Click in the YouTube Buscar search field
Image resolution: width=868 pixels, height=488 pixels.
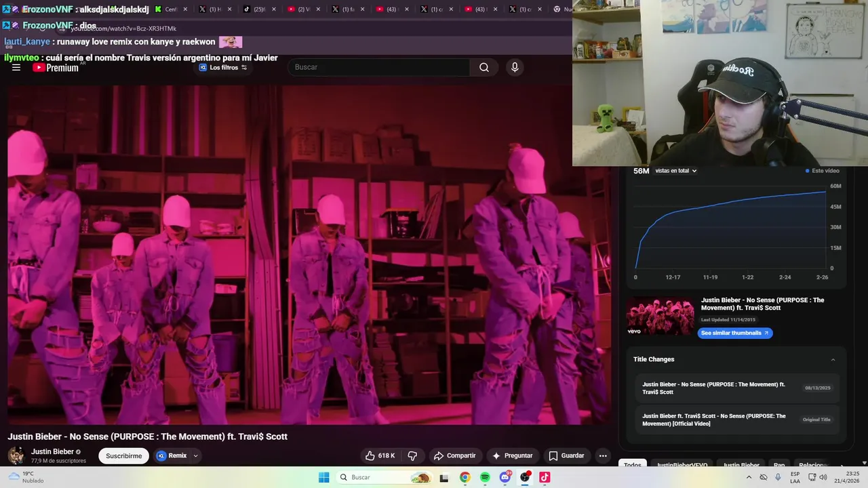(380, 67)
